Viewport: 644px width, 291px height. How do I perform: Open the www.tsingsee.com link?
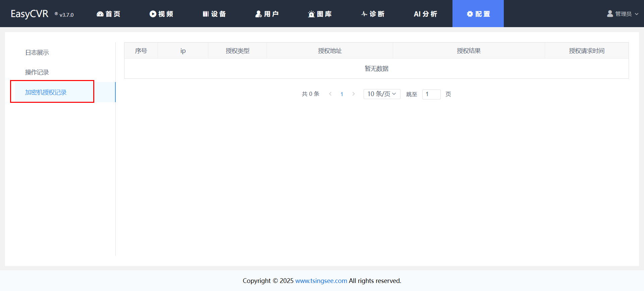pyautogui.click(x=321, y=281)
